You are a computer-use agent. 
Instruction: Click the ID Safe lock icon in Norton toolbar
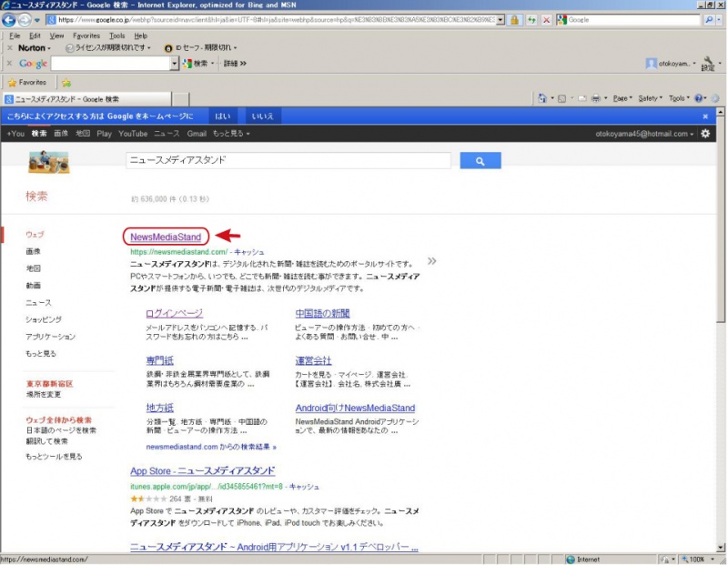pyautogui.click(x=168, y=48)
